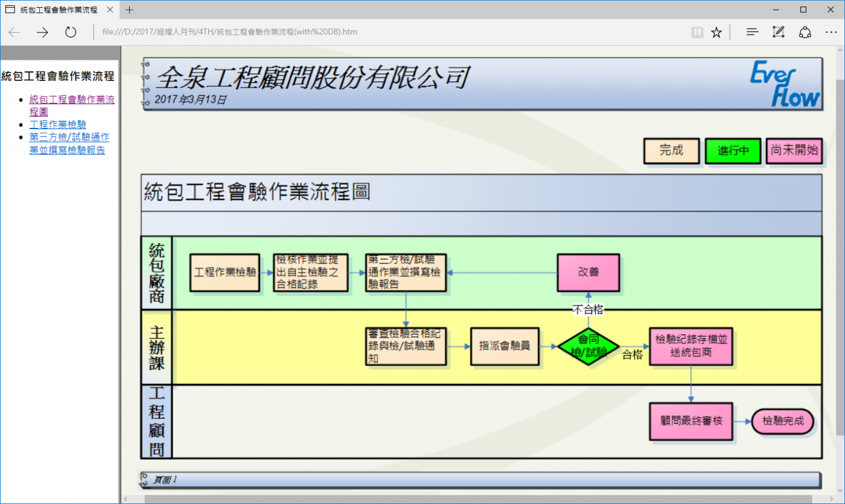This screenshot has width=845, height=504.
Task: Open reading view book icon
Action: click(697, 32)
